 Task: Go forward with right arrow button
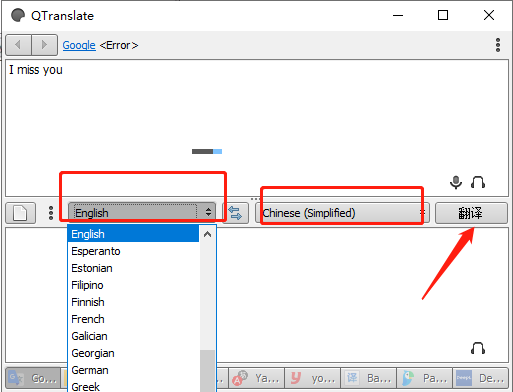44,44
